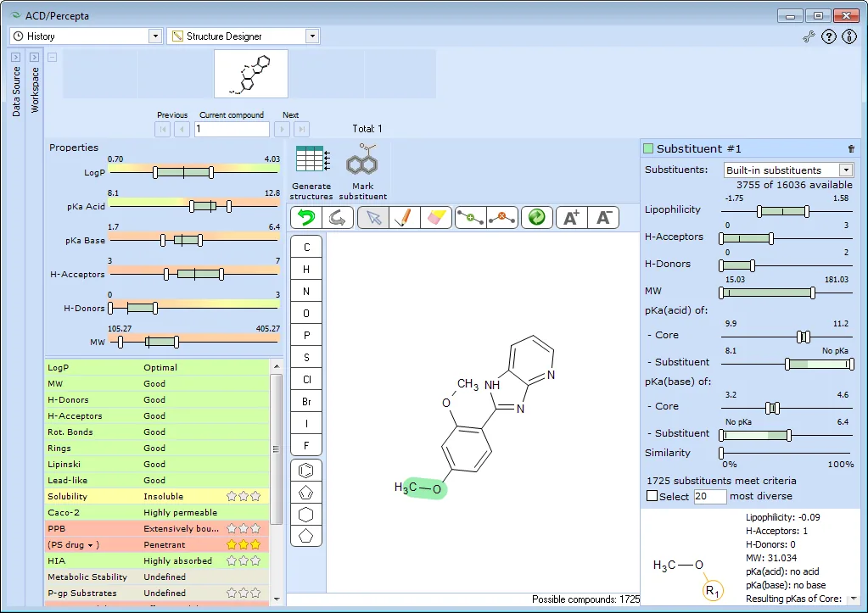Image resolution: width=868 pixels, height=613 pixels.
Task: Open the Workspace side tab
Action: click(34, 84)
